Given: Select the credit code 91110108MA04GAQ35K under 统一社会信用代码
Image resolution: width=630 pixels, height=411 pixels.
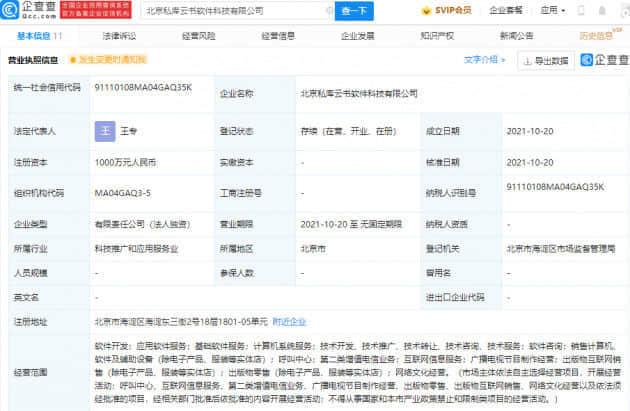Looking at the screenshot, I should click(143, 87).
